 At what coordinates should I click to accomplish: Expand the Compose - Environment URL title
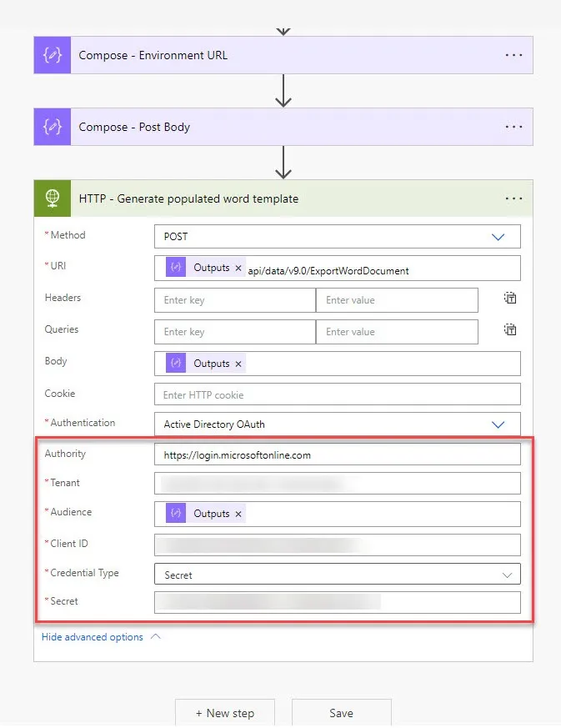(x=153, y=55)
